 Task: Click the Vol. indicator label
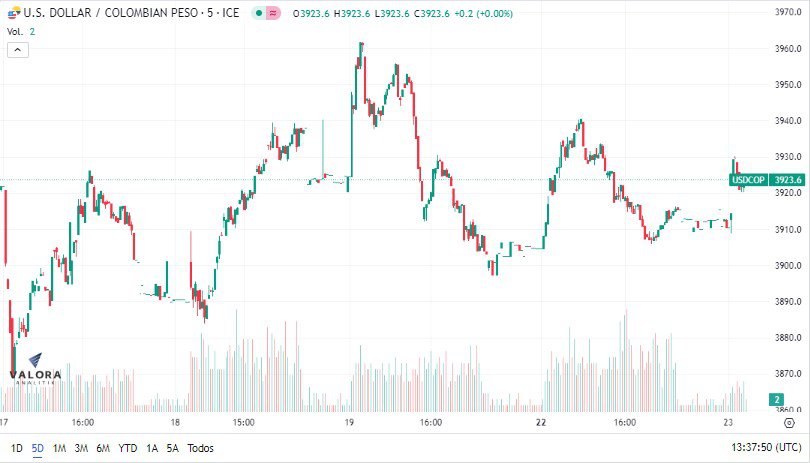(x=15, y=32)
